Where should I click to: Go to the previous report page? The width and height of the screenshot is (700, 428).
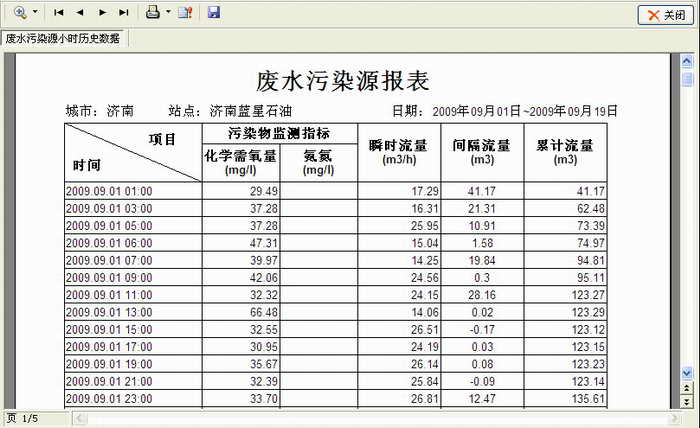coord(80,12)
